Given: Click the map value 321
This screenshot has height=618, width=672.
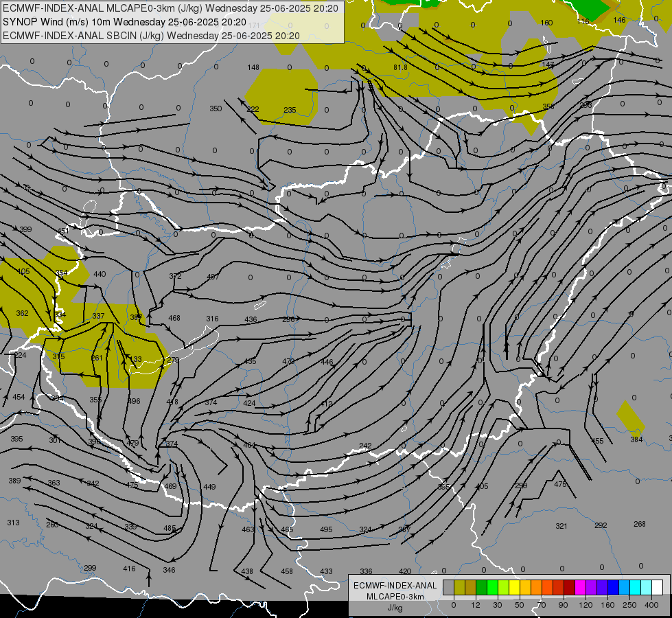Looking at the screenshot, I should [x=561, y=526].
